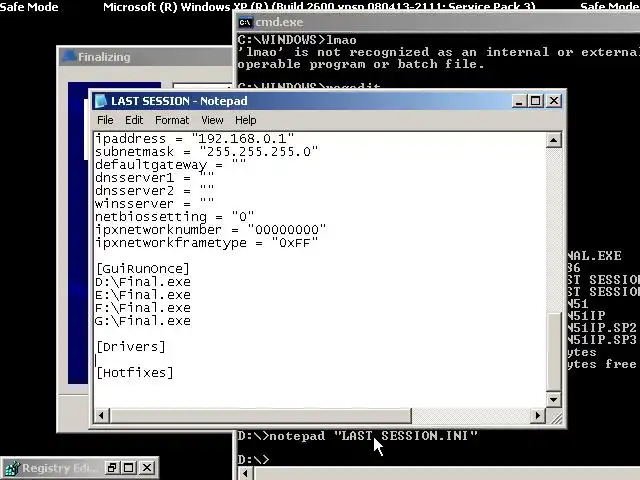
Task: Close the LAST SESSION Notepad window
Action: (554, 101)
